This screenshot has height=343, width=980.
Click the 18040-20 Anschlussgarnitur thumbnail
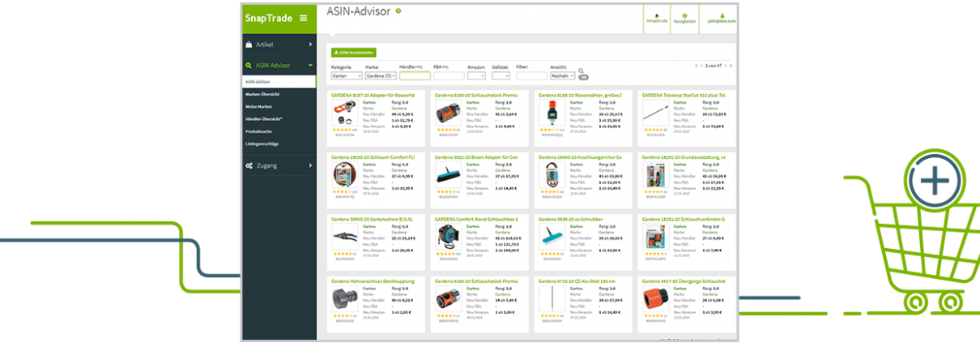pos(552,175)
